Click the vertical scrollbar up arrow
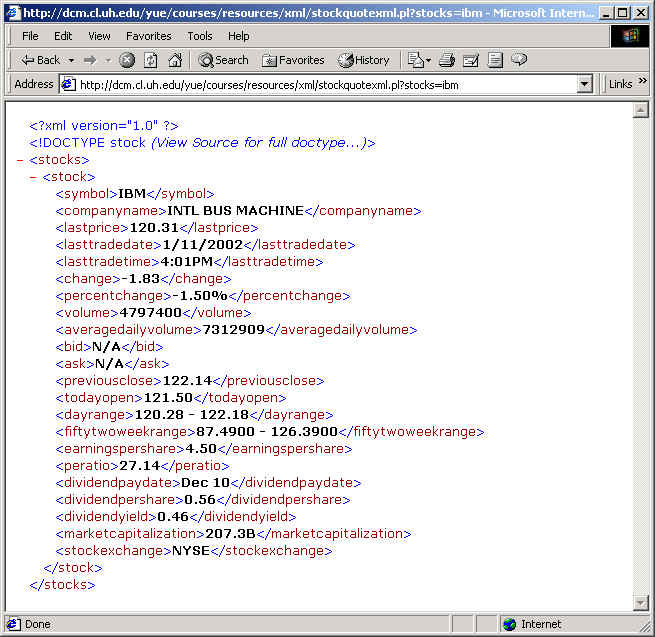Screen dimensions: 655x637 (x=640, y=110)
